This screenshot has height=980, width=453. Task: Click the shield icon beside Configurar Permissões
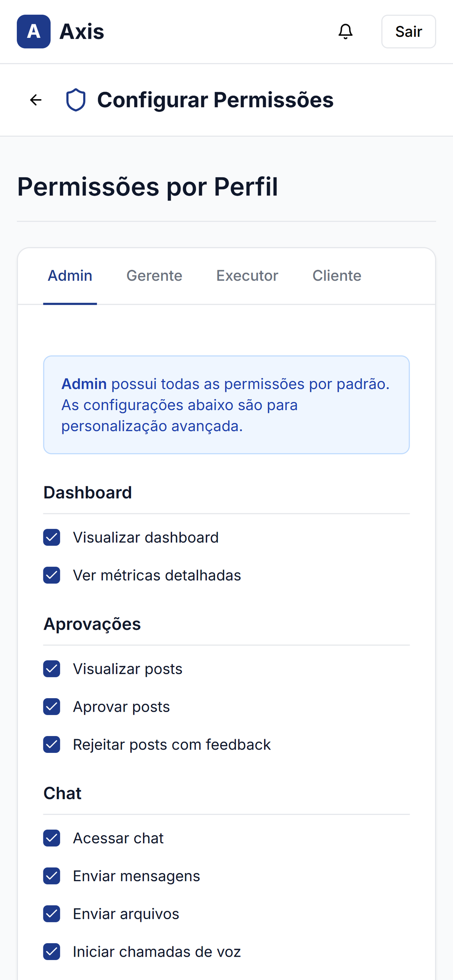click(76, 100)
